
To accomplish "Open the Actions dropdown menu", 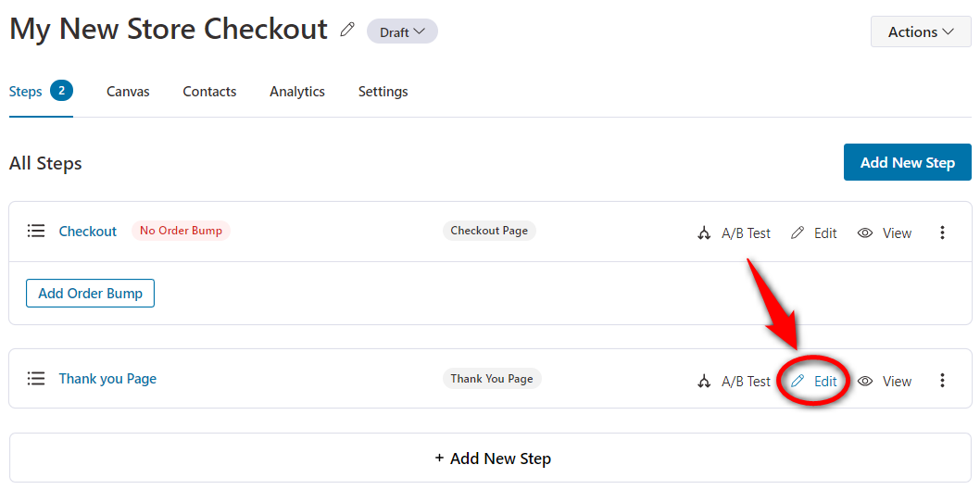I will tap(921, 31).
